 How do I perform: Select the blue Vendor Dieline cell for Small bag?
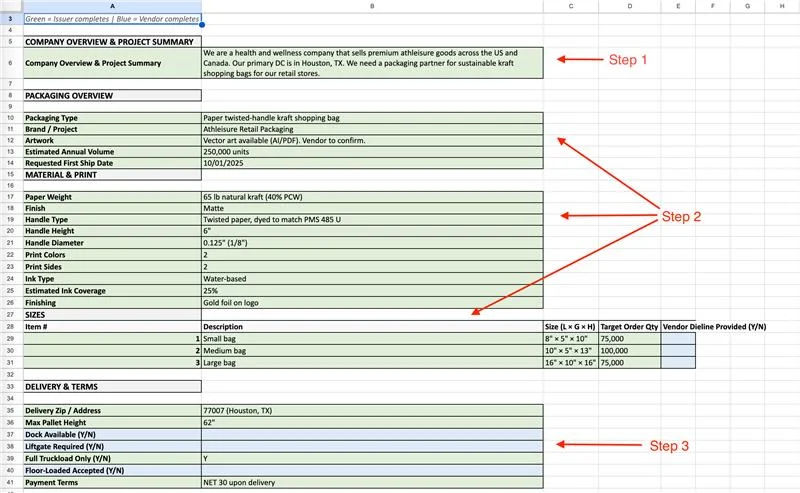[x=678, y=340]
